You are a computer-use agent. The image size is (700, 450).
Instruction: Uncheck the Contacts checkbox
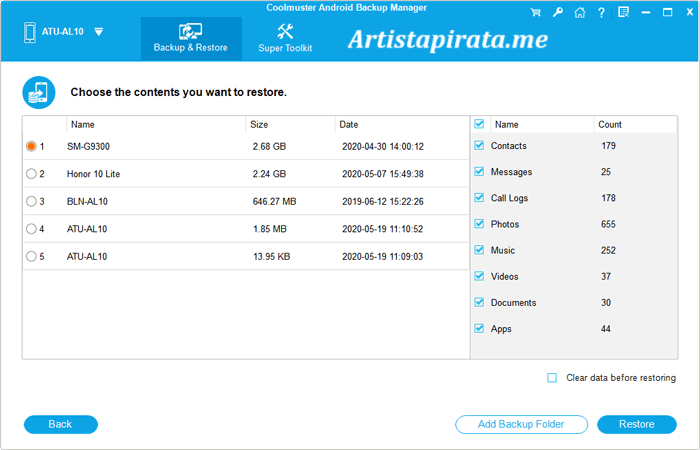point(479,146)
